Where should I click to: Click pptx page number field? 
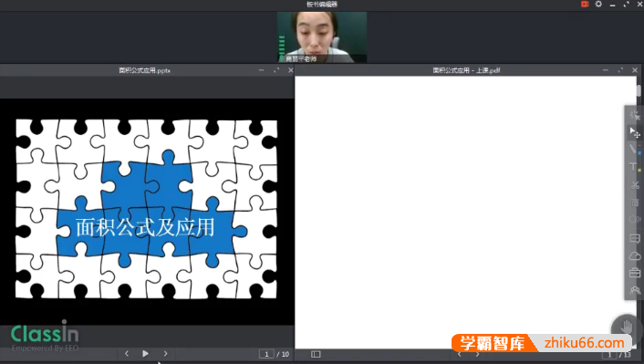pyautogui.click(x=266, y=354)
